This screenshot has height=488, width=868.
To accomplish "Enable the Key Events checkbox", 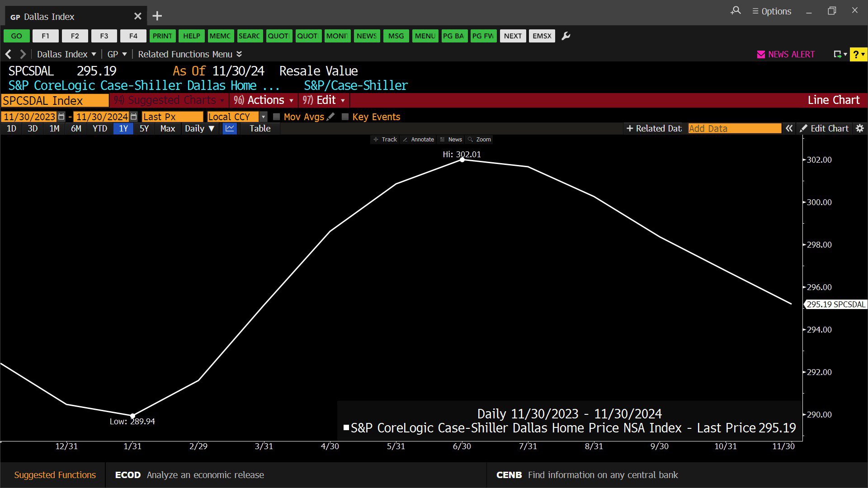I will 345,117.
